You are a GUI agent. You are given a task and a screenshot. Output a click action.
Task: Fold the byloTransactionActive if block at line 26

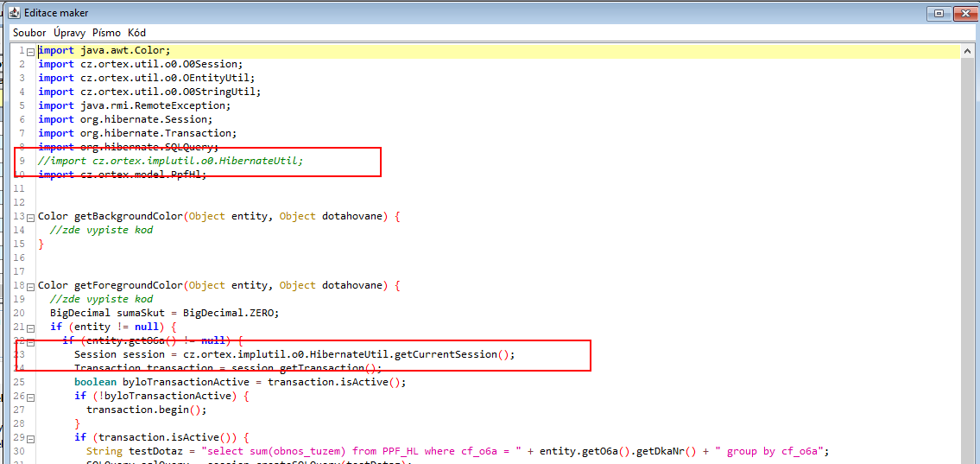[31, 397]
